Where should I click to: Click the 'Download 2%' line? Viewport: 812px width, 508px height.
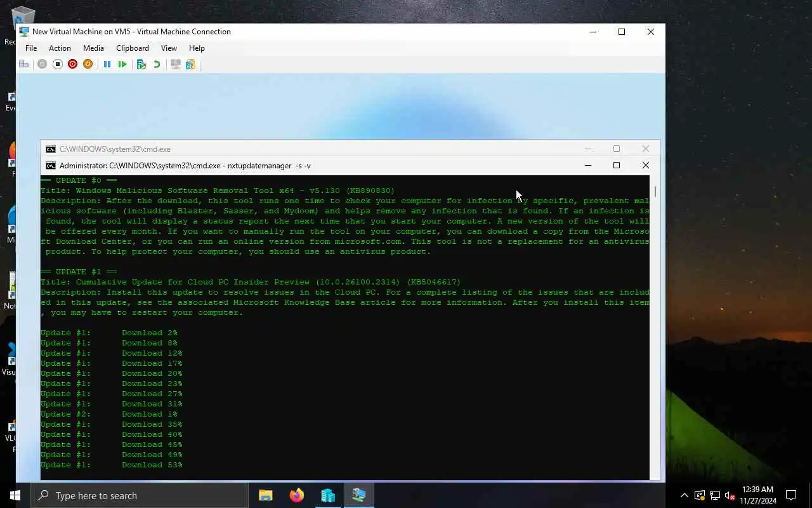[x=109, y=333]
